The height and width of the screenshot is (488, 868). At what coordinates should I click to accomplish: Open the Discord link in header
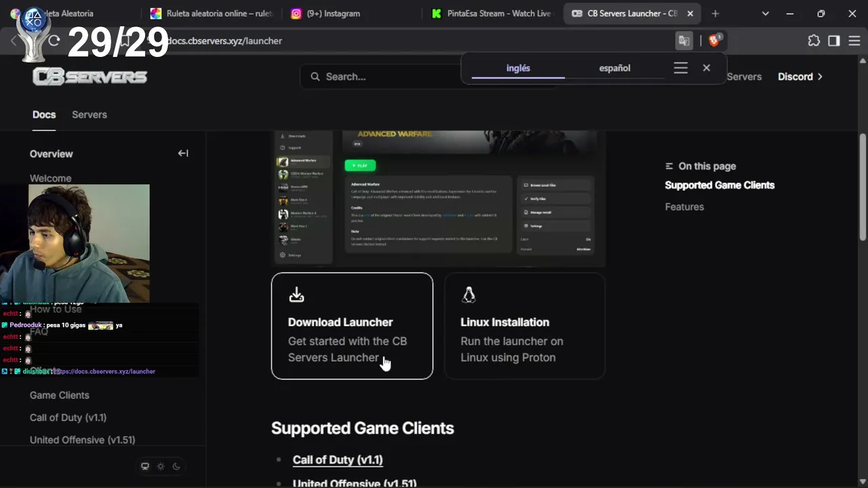click(800, 77)
